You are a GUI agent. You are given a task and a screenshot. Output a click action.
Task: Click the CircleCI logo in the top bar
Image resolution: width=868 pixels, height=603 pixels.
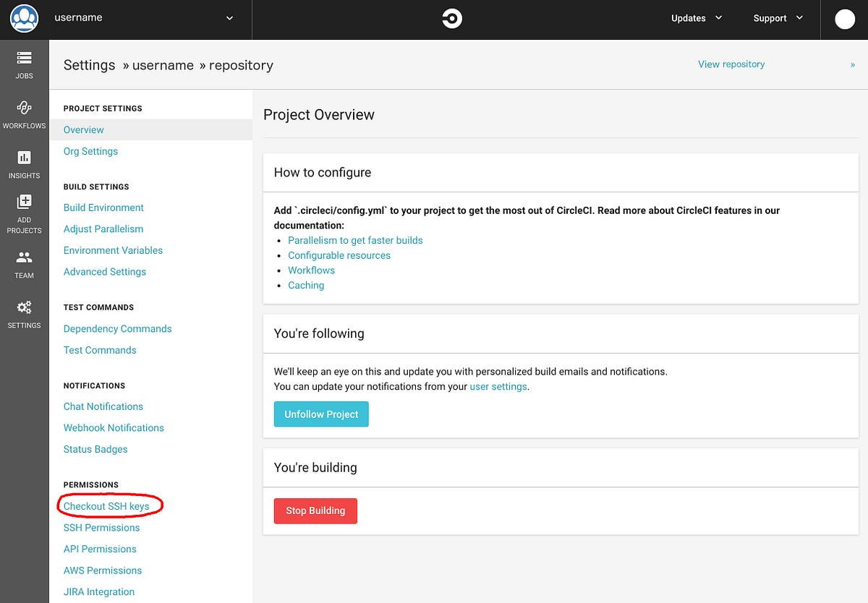pos(451,18)
